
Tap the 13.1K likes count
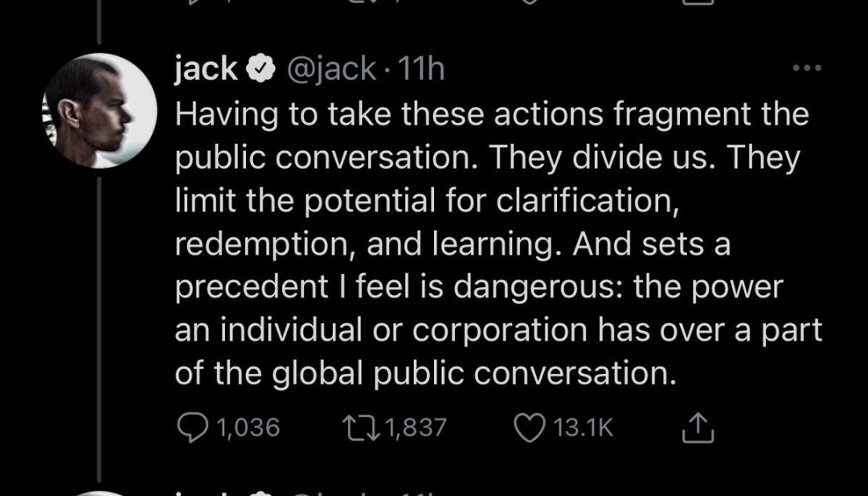tap(583, 428)
